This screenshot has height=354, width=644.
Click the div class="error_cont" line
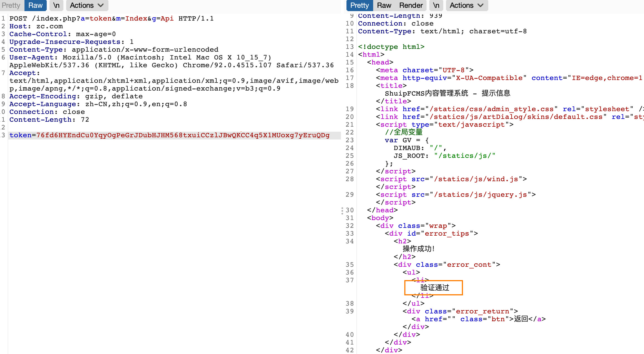(447, 265)
